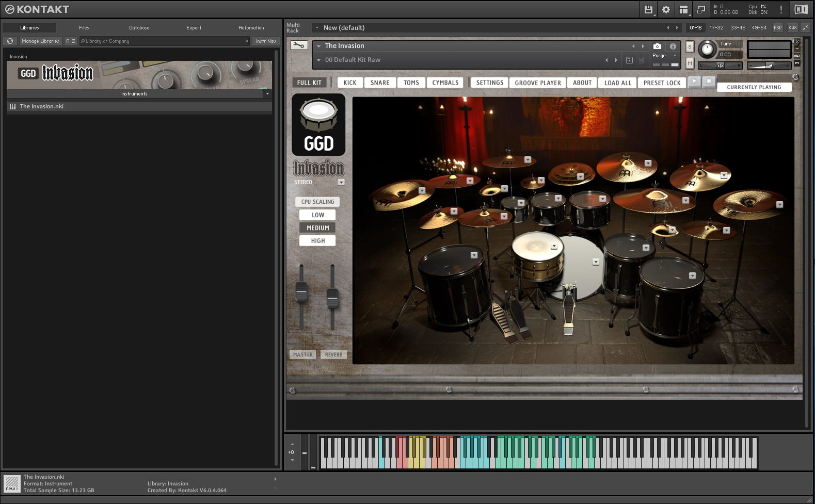This screenshot has width=815, height=504.
Task: Shift keyboard octave down arrow
Action: [292, 460]
